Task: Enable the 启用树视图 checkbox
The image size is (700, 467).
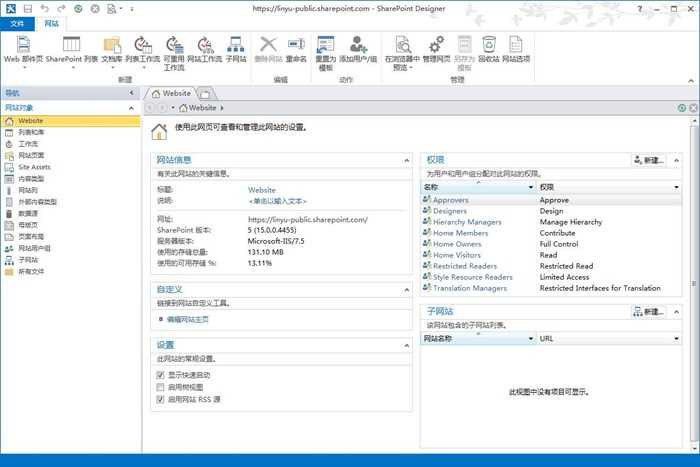Action: [160, 387]
